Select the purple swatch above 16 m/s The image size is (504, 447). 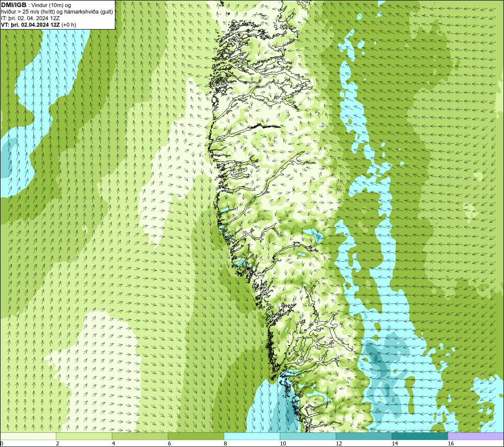[x=476, y=436]
